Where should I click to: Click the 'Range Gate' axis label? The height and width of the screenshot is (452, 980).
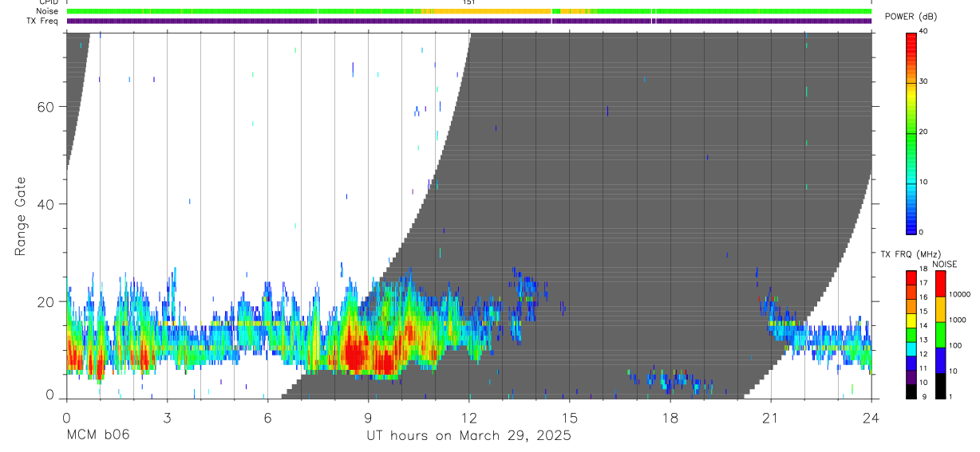pyautogui.click(x=21, y=217)
